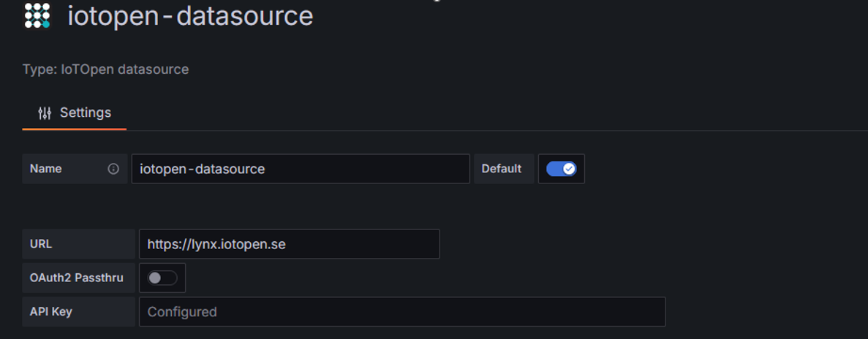Click the Default label text
868x339 pixels.
502,169
